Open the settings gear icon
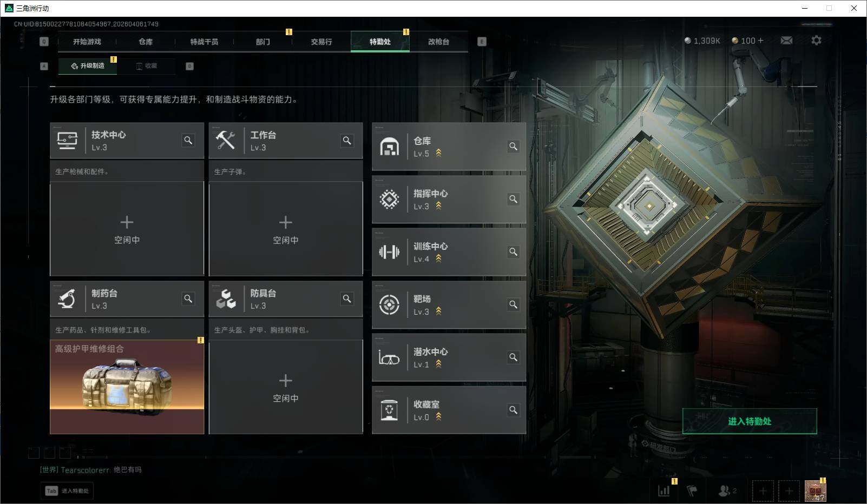 tap(816, 41)
